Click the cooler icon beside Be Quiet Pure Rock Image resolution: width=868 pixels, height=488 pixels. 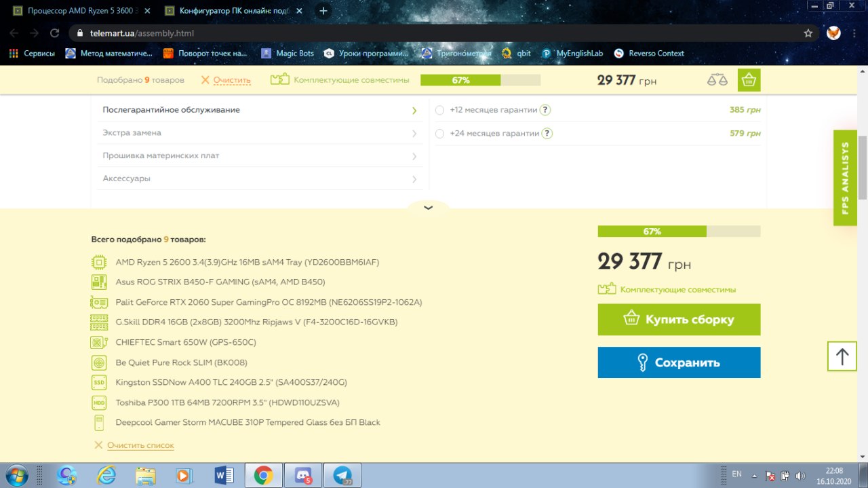(99, 362)
